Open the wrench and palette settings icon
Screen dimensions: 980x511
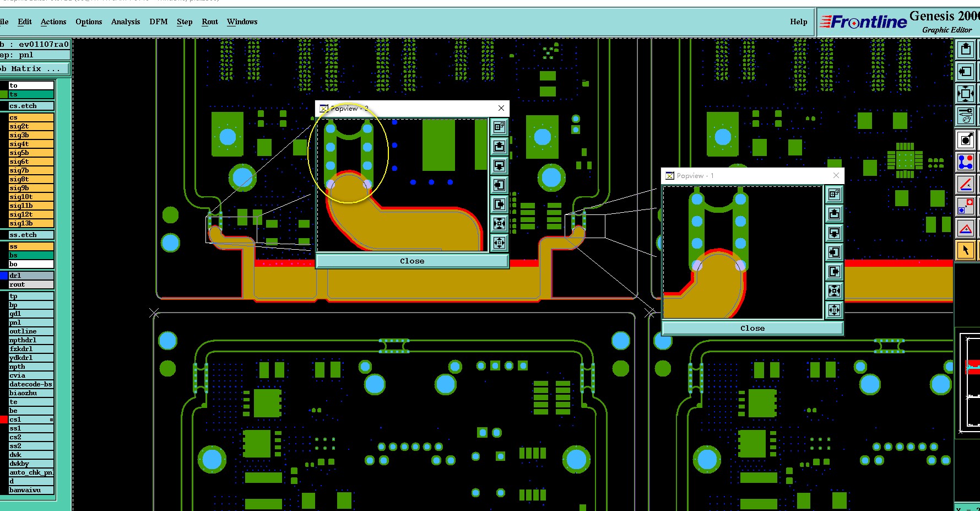(x=966, y=116)
